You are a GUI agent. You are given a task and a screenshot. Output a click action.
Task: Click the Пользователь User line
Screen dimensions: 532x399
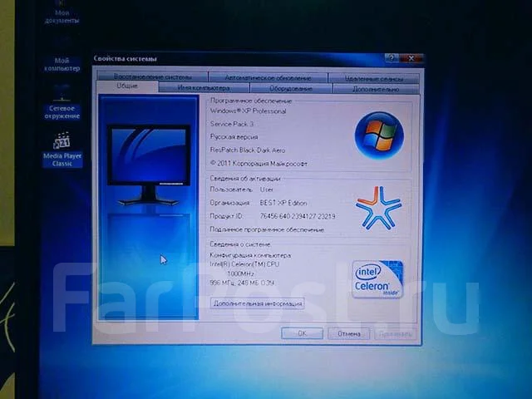(242, 190)
